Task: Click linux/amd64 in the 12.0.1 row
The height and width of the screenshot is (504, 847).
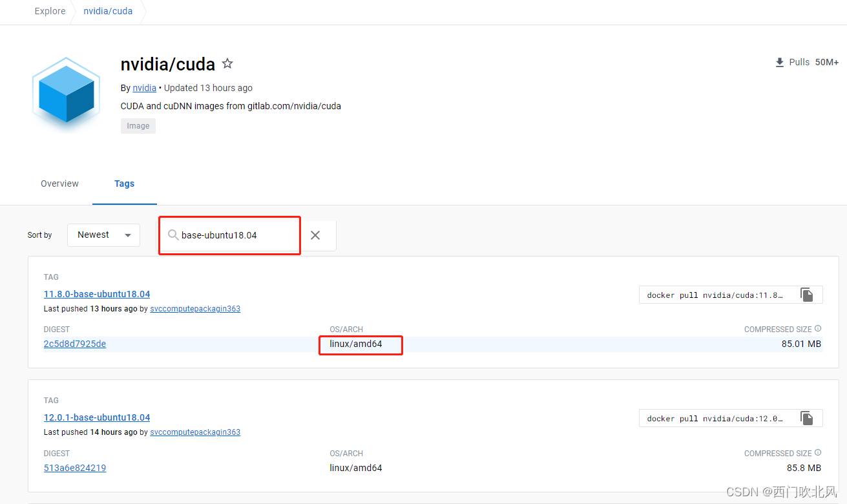Action: [x=356, y=468]
